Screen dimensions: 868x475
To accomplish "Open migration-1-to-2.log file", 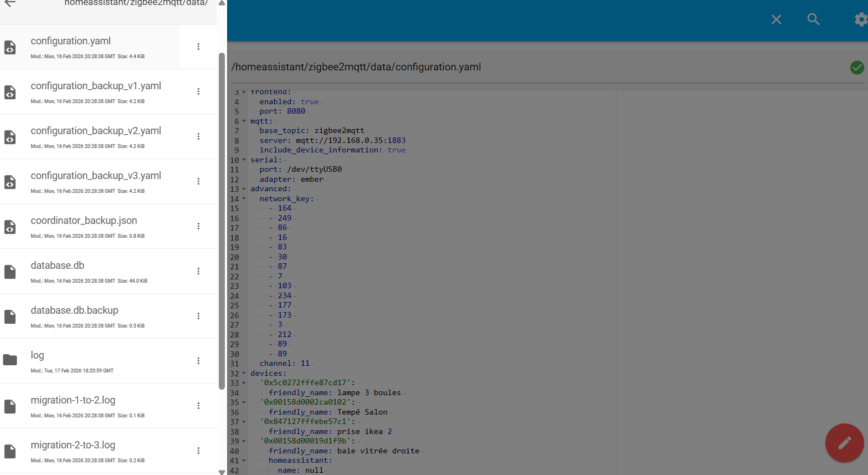I will pyautogui.click(x=73, y=400).
